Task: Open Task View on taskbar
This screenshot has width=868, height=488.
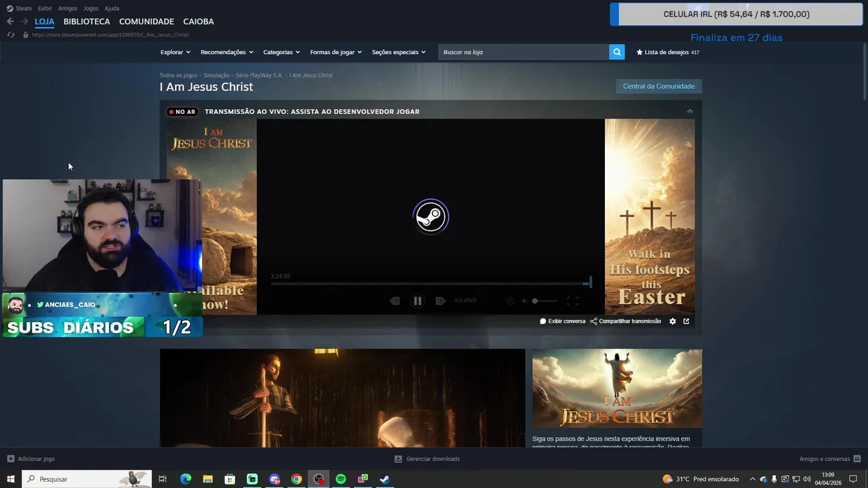Action: (x=163, y=479)
